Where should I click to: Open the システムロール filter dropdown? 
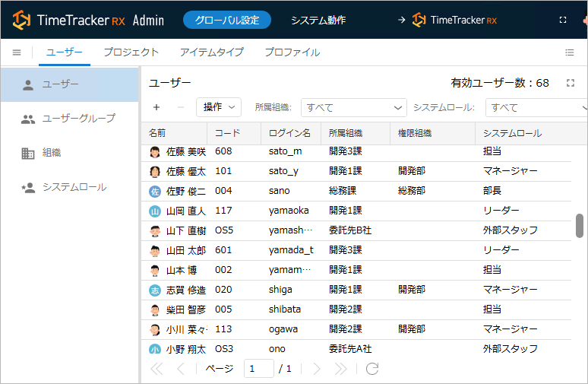tap(536, 107)
